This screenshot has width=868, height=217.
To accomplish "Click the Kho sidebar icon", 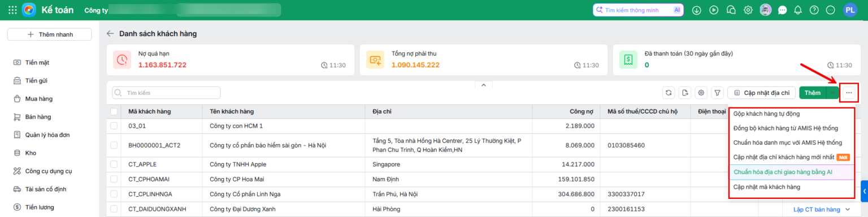I will pos(18,153).
